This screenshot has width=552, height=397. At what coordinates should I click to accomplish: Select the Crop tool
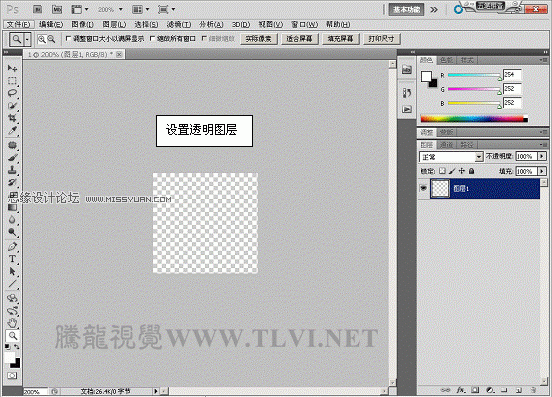pyautogui.click(x=12, y=118)
